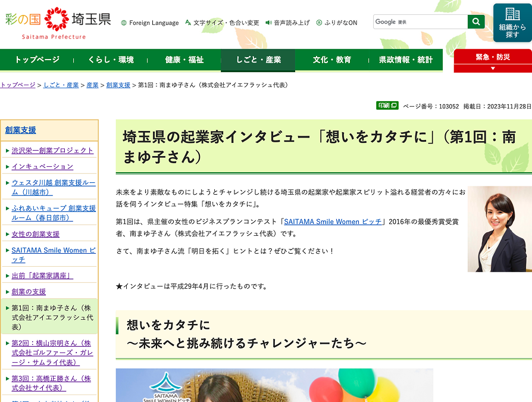This screenshot has width=532, height=402.
Task: Open the くらし・環境 menu
Action: point(111,60)
